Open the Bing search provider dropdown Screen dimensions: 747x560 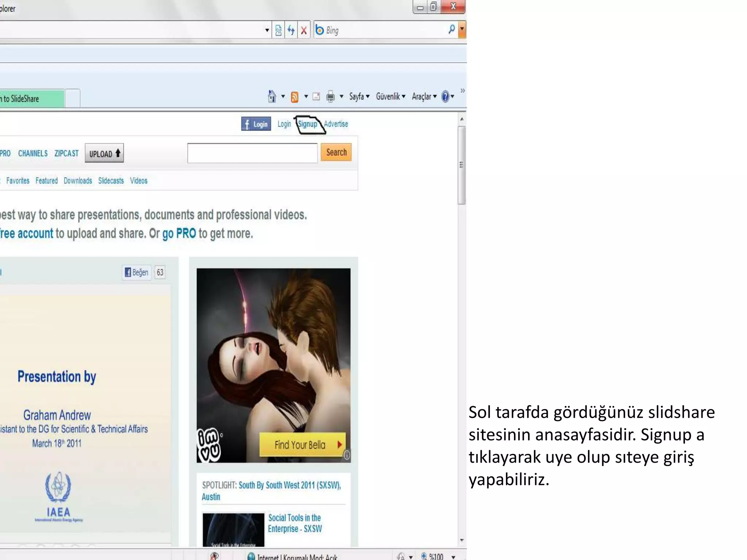point(462,29)
